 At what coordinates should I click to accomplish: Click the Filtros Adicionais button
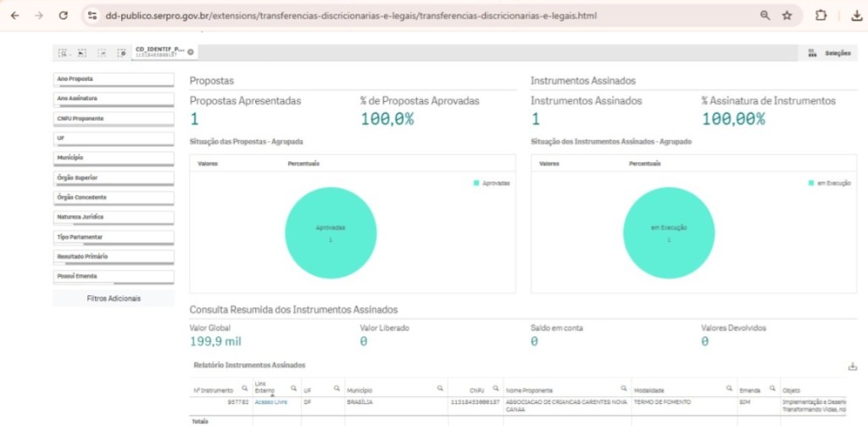114,299
